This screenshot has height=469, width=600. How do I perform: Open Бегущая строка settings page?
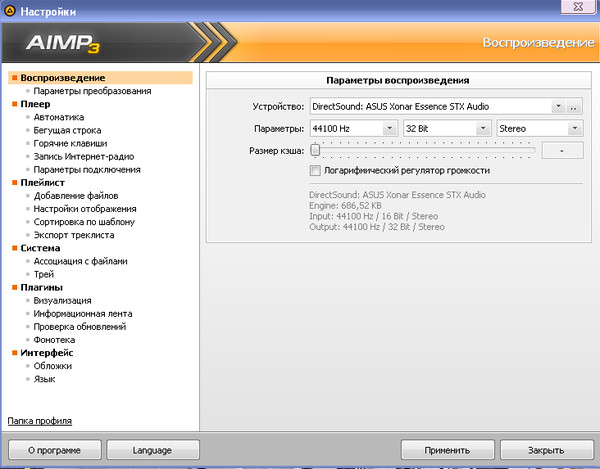pos(67,130)
